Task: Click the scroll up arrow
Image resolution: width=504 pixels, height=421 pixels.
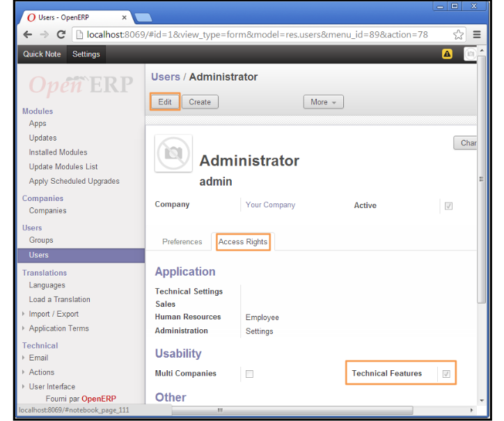Action: pos(482,51)
